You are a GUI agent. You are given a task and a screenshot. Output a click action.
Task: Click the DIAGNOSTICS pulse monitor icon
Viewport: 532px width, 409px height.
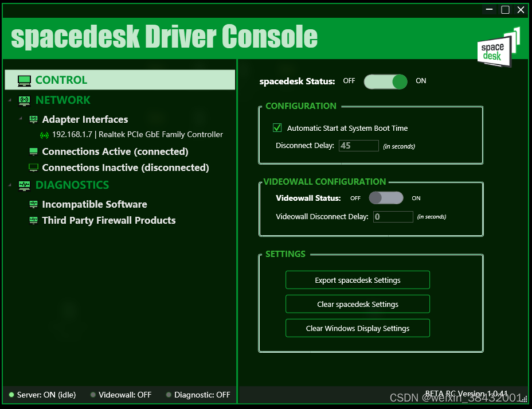[x=24, y=185]
